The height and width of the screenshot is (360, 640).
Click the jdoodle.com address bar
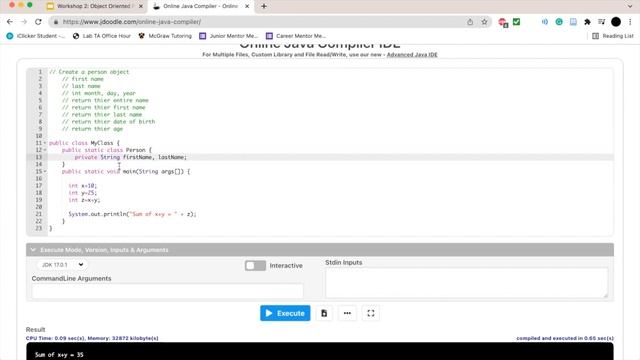pyautogui.click(x=261, y=22)
